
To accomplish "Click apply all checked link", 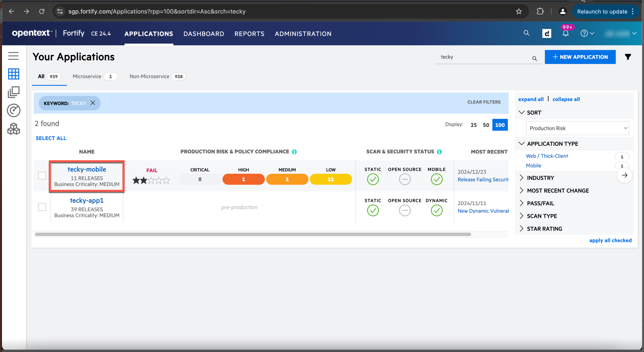I will 610,240.
